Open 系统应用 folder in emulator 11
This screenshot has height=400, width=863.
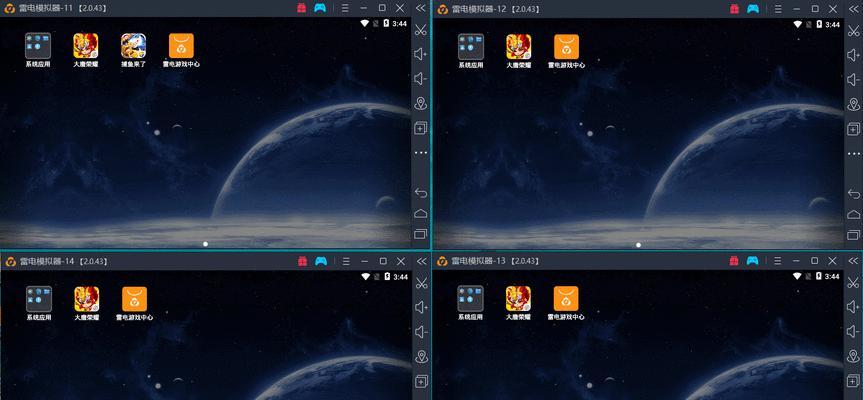tap(38, 46)
